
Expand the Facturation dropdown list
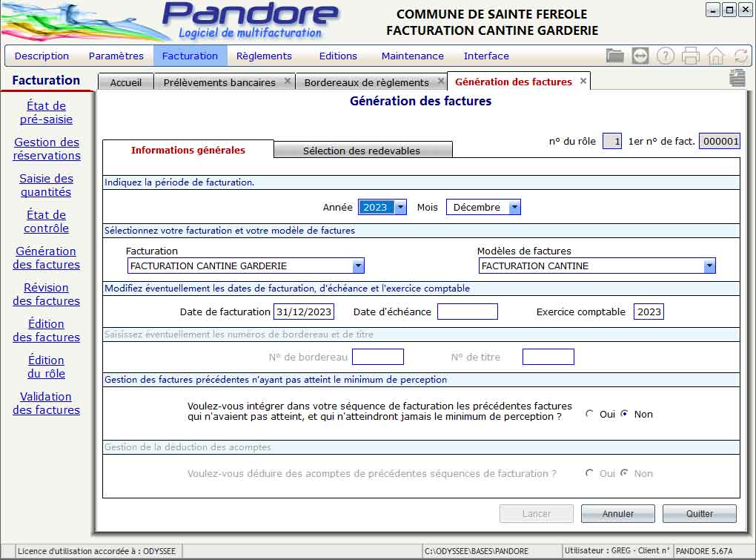pos(358,266)
